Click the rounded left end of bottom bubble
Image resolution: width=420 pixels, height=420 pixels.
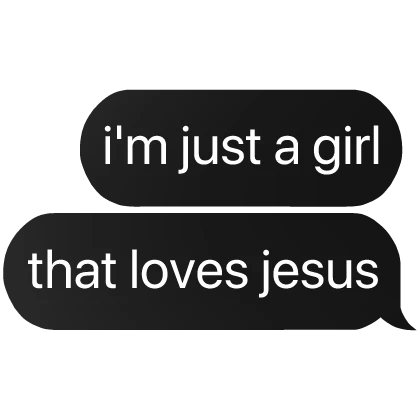coord(23,272)
